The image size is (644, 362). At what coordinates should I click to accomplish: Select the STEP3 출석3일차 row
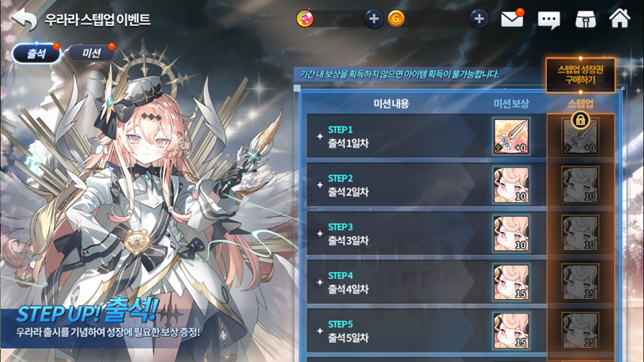pyautogui.click(x=426, y=233)
